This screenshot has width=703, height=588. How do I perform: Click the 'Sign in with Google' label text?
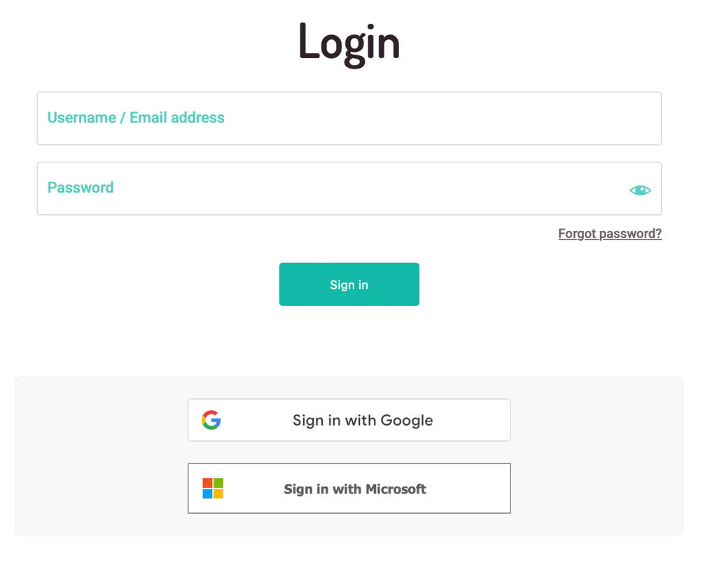coord(363,420)
